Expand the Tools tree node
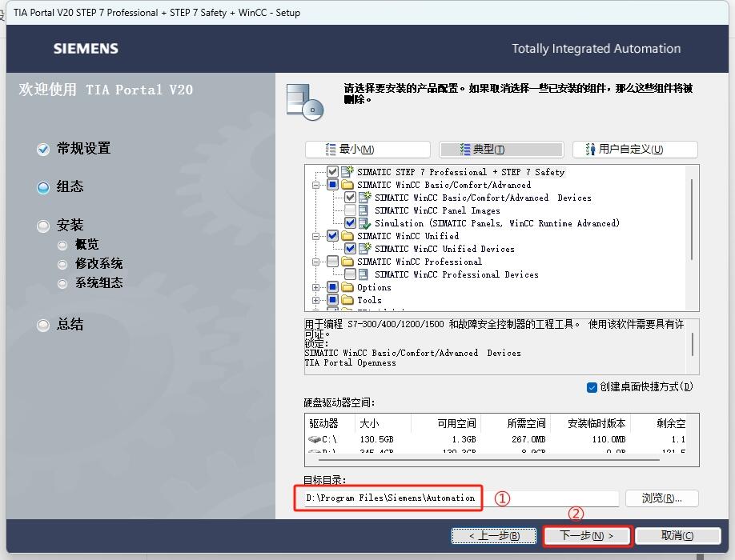 pyautogui.click(x=316, y=300)
